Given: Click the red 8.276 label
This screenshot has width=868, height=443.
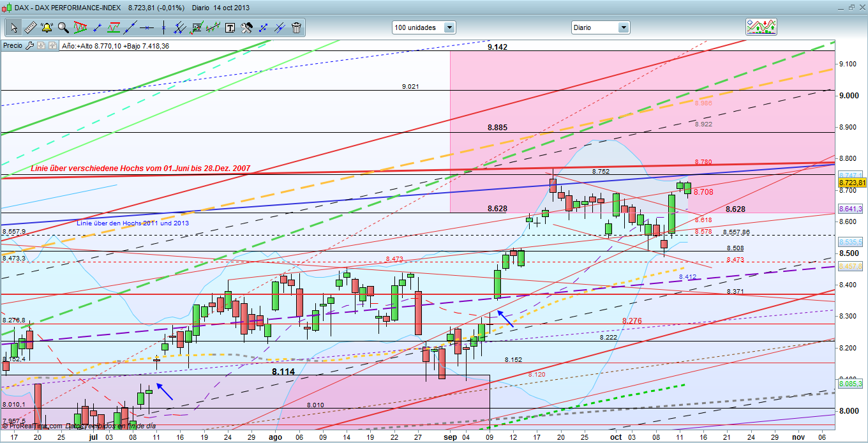Looking at the screenshot, I should 632,320.
